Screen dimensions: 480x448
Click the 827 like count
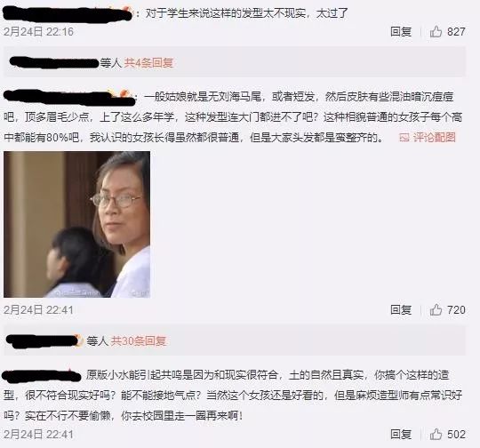click(x=456, y=31)
